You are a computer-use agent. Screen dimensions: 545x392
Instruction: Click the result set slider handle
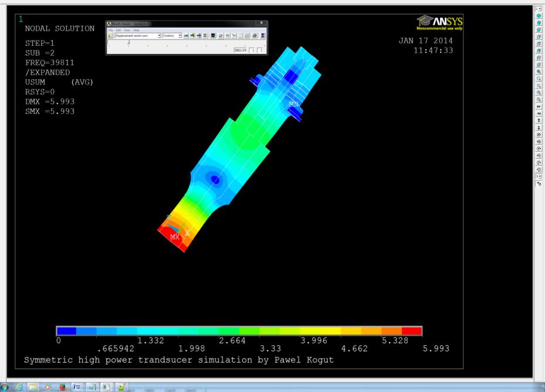(128, 42)
